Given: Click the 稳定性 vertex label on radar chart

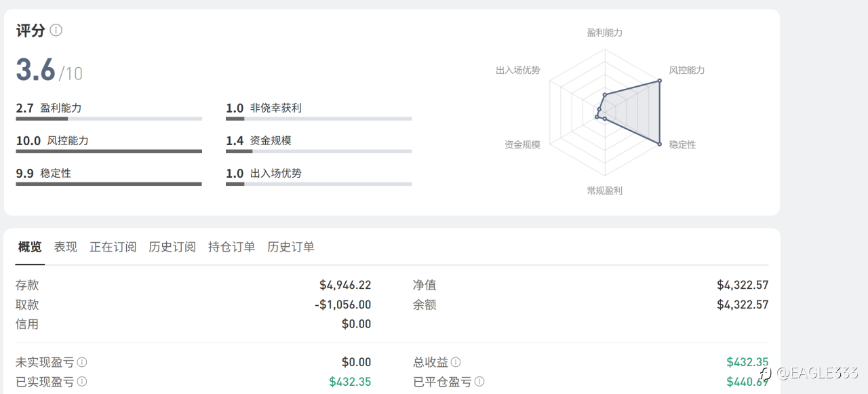Looking at the screenshot, I should pyautogui.click(x=682, y=144).
